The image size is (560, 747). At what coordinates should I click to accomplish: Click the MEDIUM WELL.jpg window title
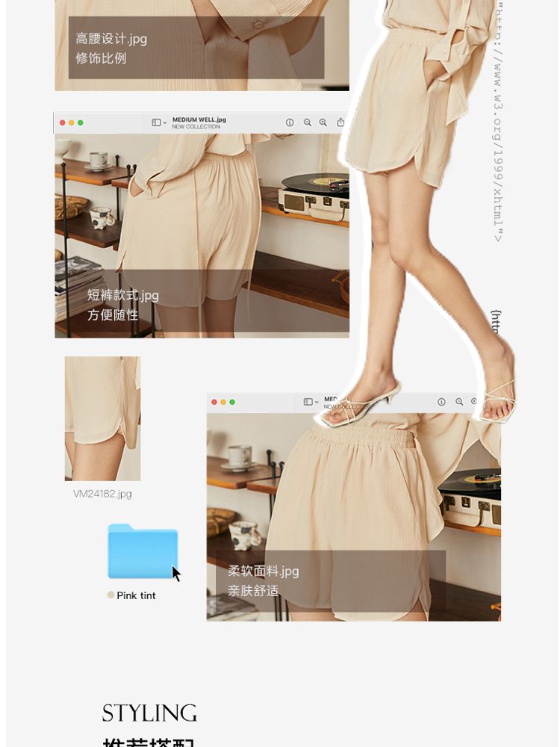coord(199,120)
